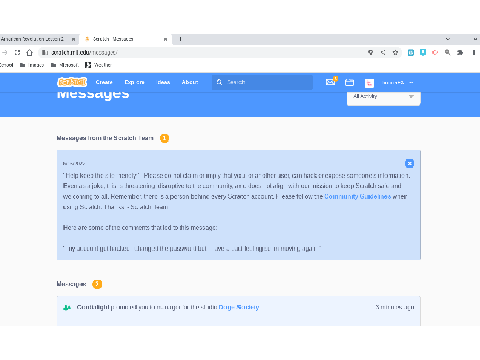Reload the page
This screenshot has height=360, width=480.
pyautogui.click(x=17, y=52)
